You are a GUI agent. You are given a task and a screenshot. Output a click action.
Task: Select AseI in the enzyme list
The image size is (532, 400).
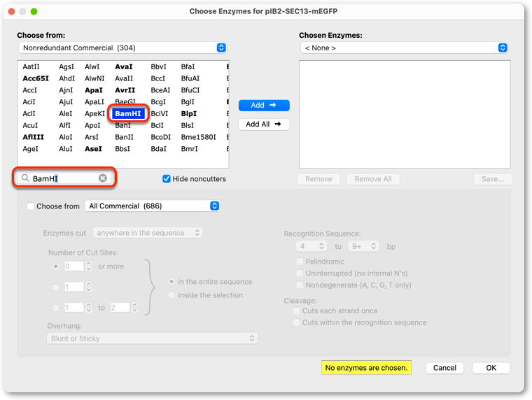coord(93,149)
